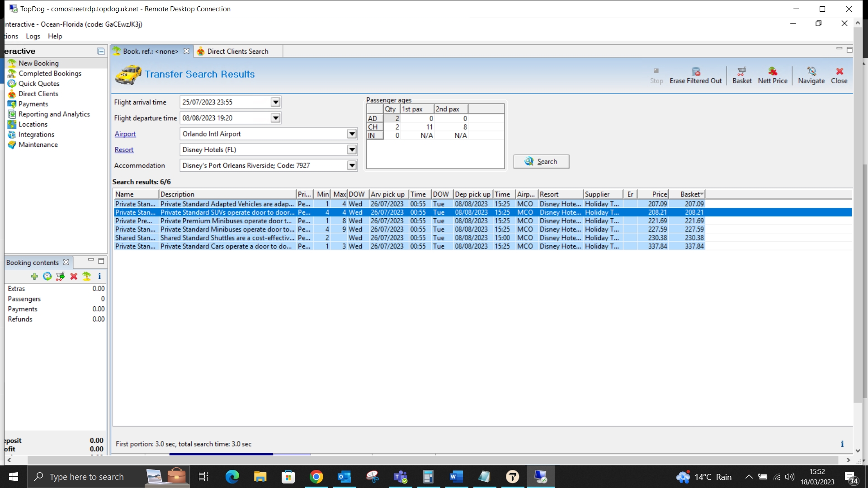Expand the Accommodation combo box
This screenshot has height=488, width=868.
click(352, 165)
